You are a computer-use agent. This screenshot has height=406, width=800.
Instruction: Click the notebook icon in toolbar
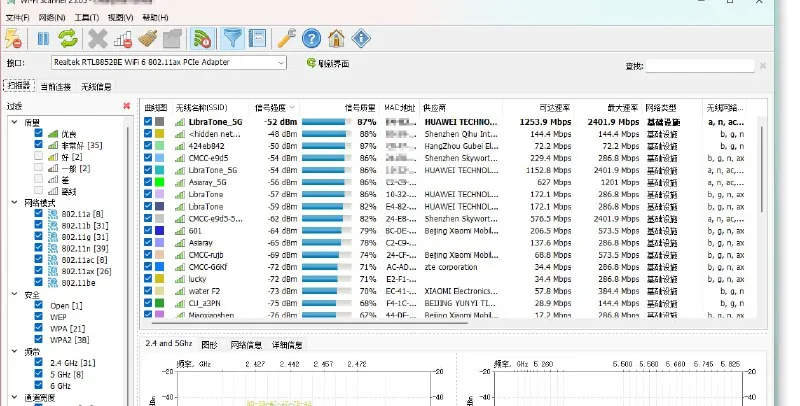(x=257, y=39)
